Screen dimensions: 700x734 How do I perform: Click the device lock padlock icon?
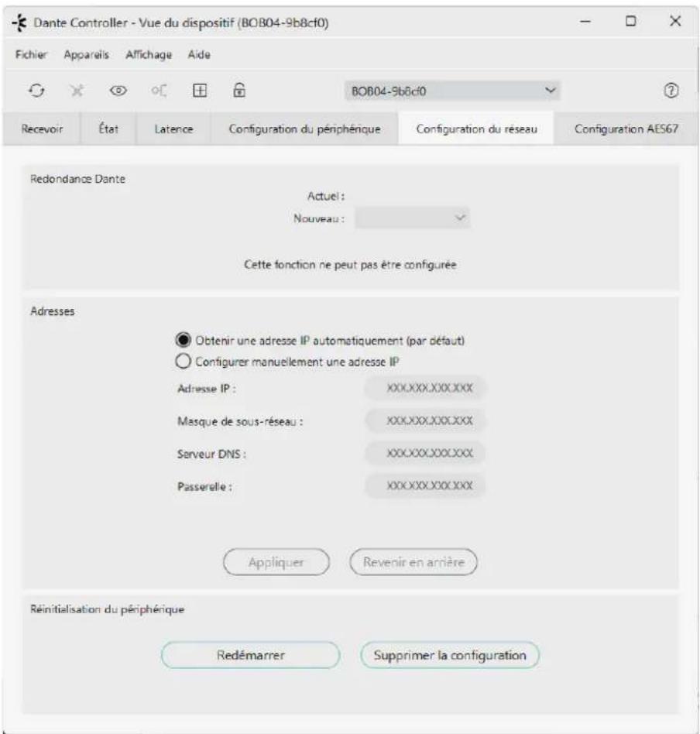239,90
